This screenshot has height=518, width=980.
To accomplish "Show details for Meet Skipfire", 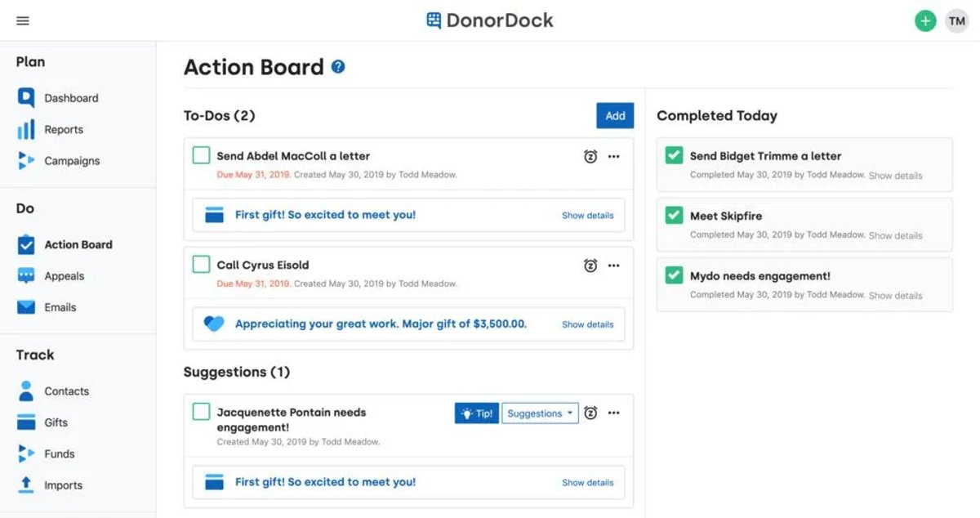I will [x=895, y=235].
